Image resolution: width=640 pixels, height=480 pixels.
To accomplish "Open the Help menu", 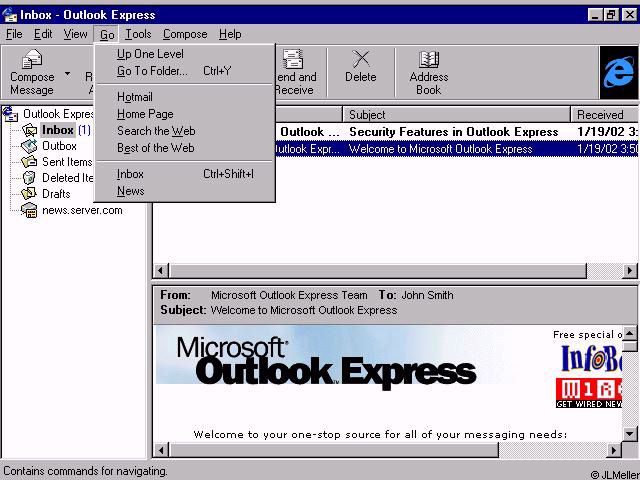I will (x=230, y=34).
